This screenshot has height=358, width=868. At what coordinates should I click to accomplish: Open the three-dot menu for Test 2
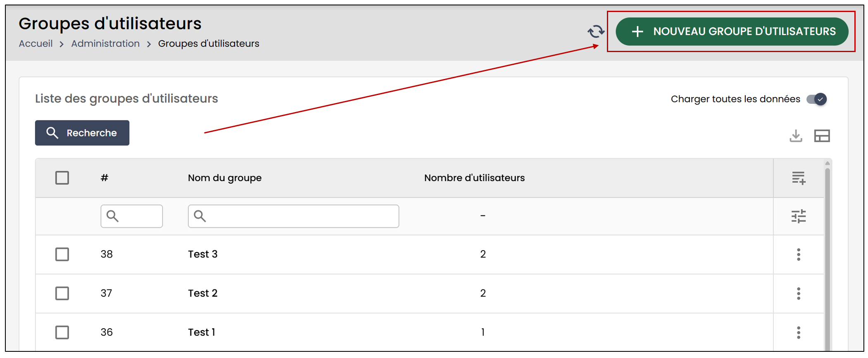click(x=799, y=294)
